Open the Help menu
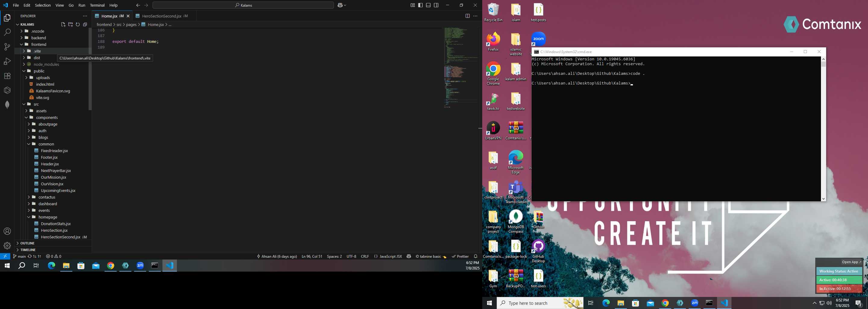 [x=114, y=5]
